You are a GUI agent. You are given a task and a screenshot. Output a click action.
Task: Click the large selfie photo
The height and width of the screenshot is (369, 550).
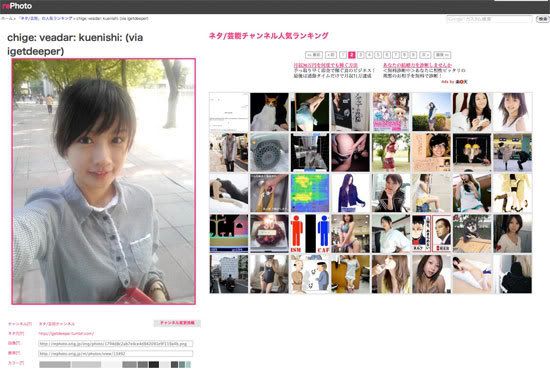click(103, 181)
